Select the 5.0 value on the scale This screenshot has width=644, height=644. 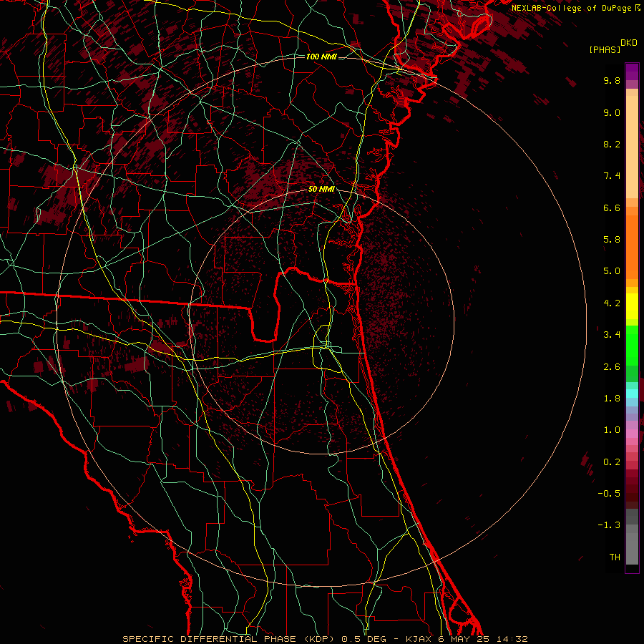(612, 271)
